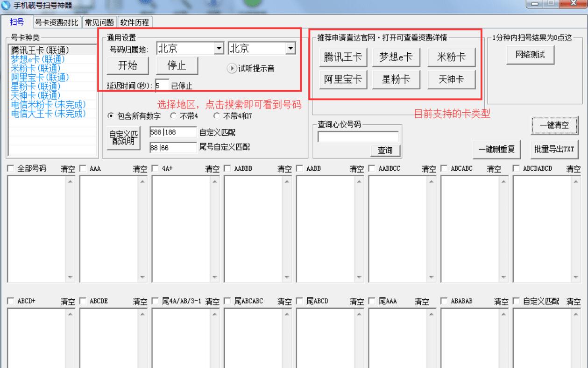The image size is (588, 368).
Task: Click the 查询 button
Action: point(385,150)
